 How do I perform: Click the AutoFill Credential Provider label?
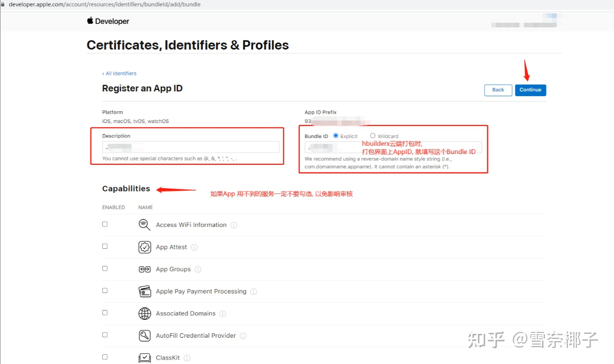coord(196,336)
